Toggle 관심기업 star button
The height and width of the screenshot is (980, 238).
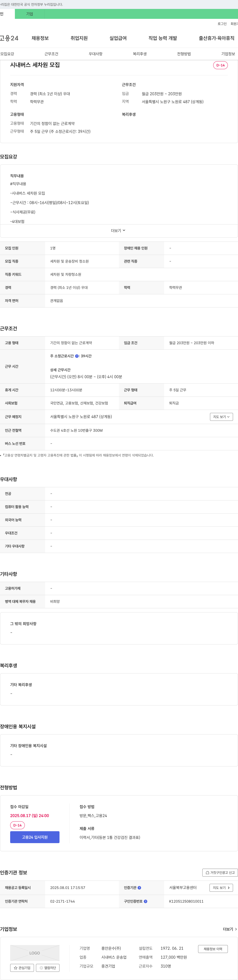click(x=22, y=967)
